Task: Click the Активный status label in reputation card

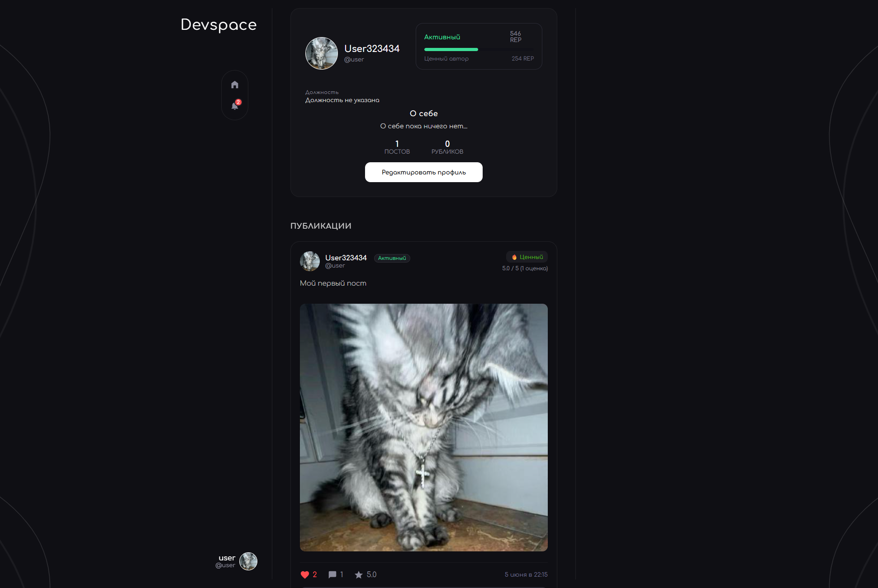Action: coord(442,37)
